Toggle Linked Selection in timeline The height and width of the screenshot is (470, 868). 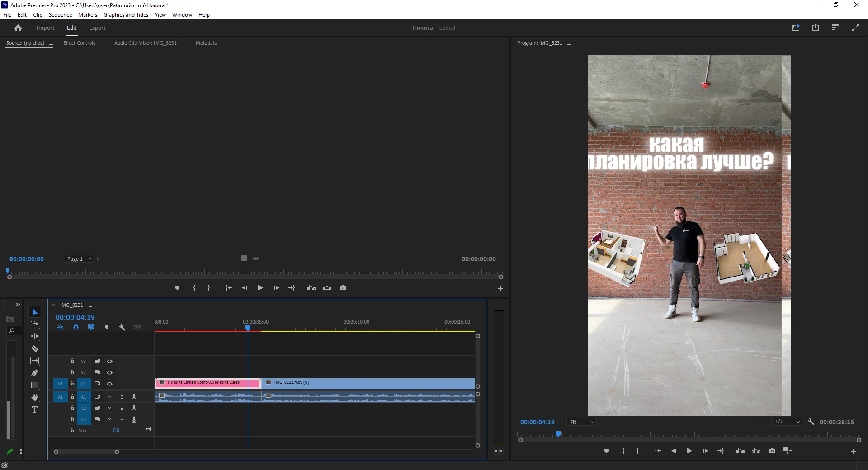[x=91, y=327]
